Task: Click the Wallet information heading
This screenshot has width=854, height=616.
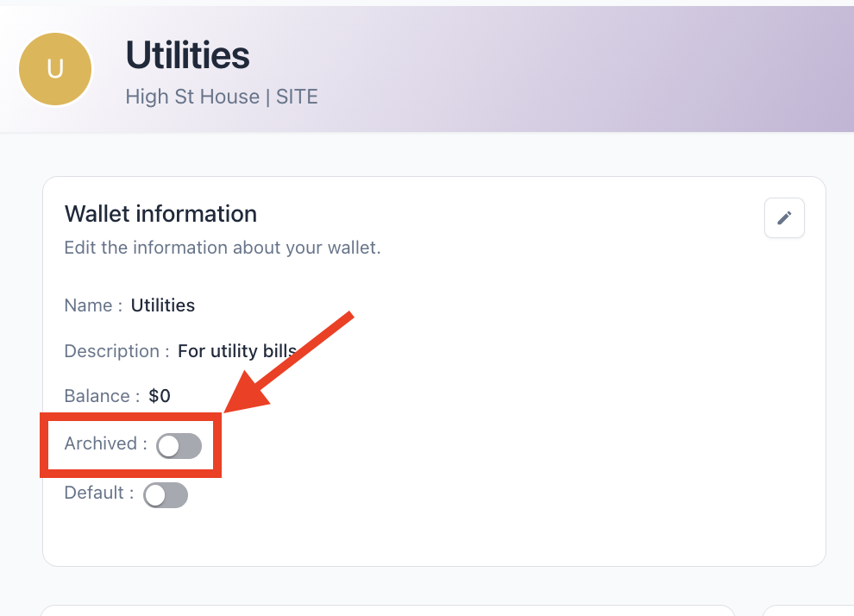Action: tap(160, 213)
